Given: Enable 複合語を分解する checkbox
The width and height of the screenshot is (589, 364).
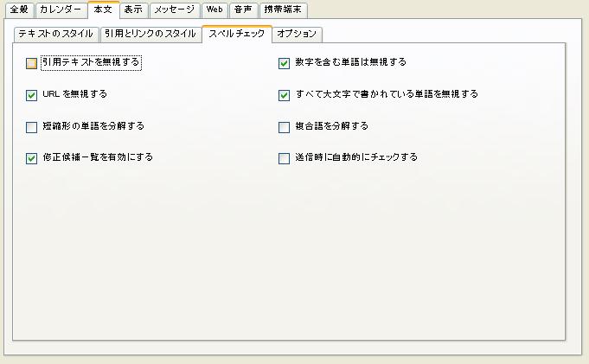Looking at the screenshot, I should coord(284,127).
